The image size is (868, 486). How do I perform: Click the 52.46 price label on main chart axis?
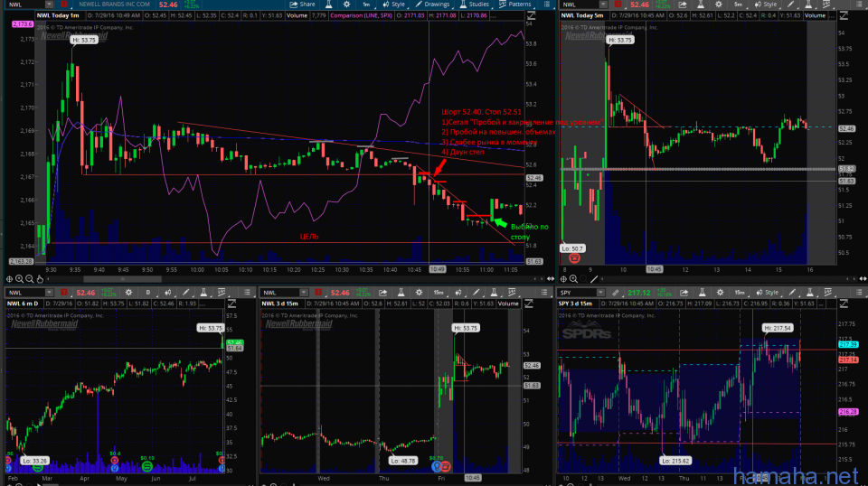pyautogui.click(x=533, y=178)
